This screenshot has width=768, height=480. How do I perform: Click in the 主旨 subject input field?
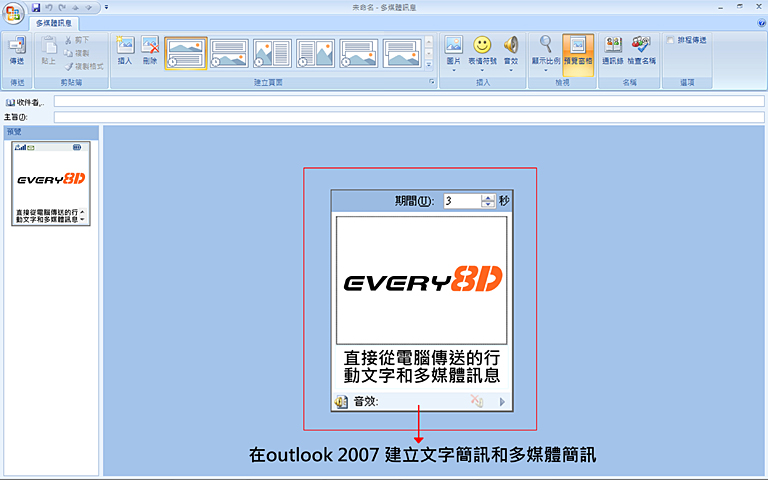point(409,117)
